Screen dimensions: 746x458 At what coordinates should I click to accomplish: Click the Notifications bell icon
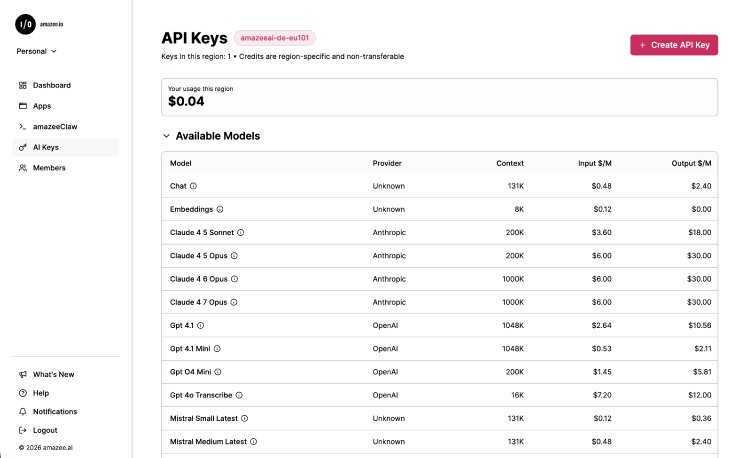(23, 411)
